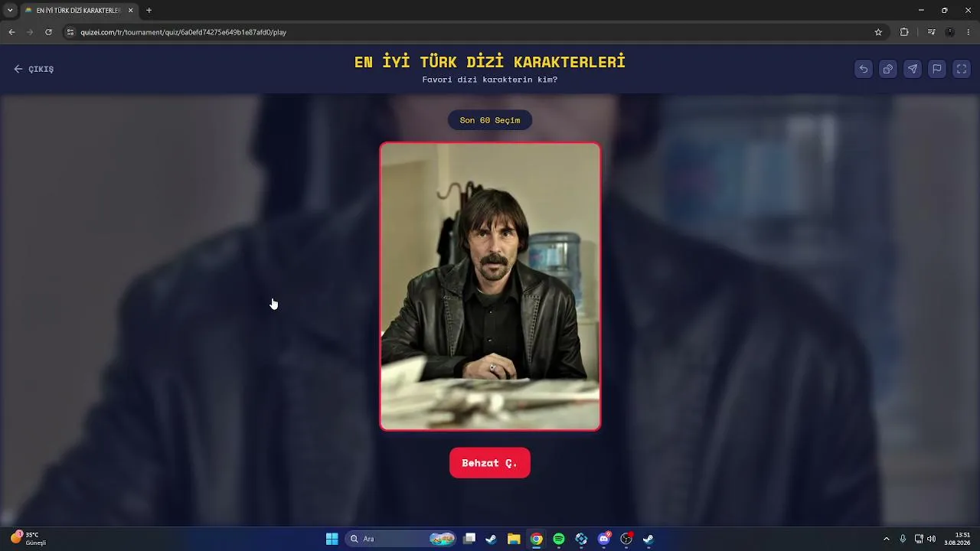The height and width of the screenshot is (551, 980).
Task: Open the clock and date showing 13:51
Action: point(957,539)
